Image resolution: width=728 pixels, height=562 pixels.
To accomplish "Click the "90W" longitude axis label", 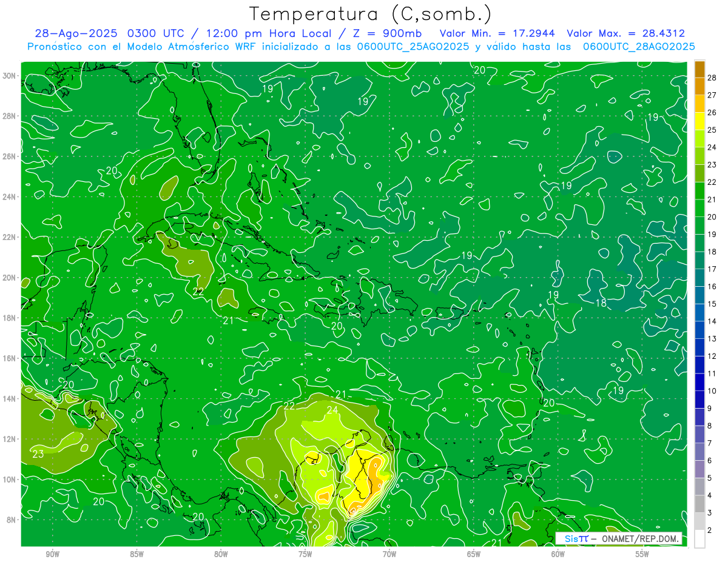I will point(53,554).
